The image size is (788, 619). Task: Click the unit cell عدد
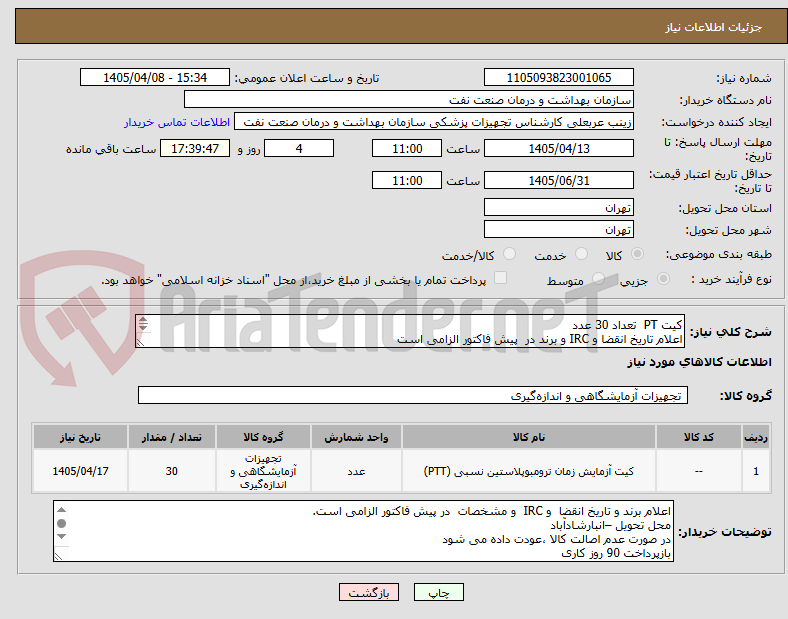coord(356,471)
